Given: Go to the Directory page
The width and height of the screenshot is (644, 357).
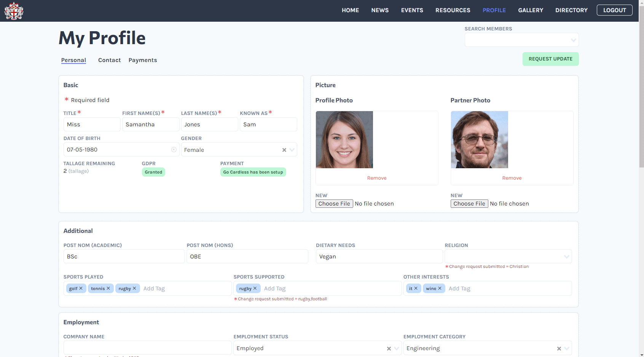Looking at the screenshot, I should (571, 10).
